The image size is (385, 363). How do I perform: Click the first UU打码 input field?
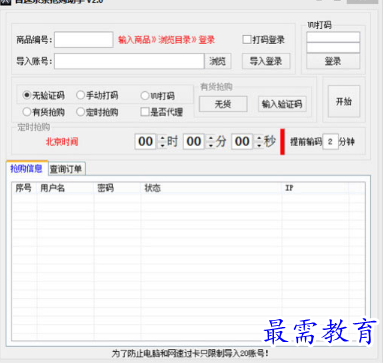coord(333,37)
